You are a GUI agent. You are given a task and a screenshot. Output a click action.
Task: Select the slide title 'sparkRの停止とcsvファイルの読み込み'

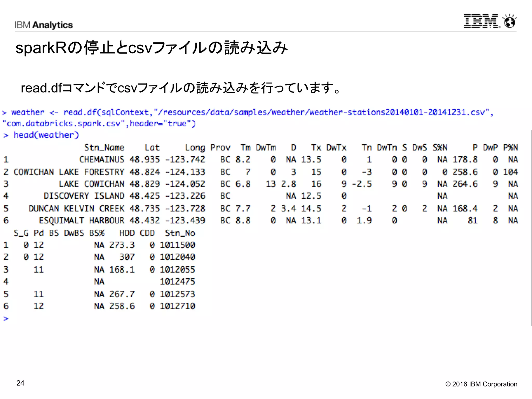tap(152, 48)
